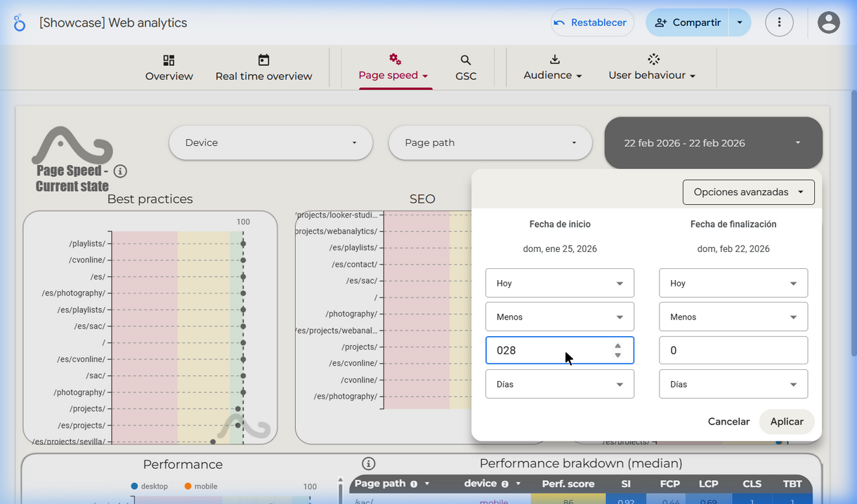Open the end date Días unit dropdown
Screen dimensions: 857x504
point(733,384)
